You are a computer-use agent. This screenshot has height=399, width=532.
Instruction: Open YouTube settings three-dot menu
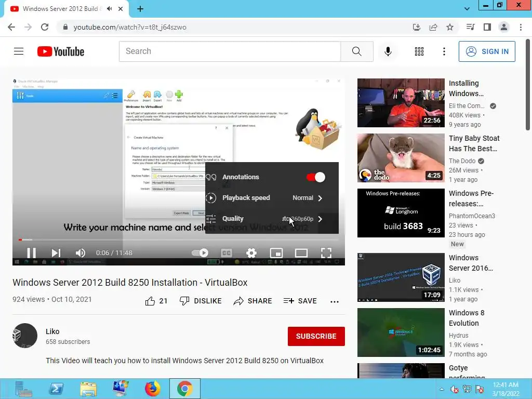click(x=444, y=51)
